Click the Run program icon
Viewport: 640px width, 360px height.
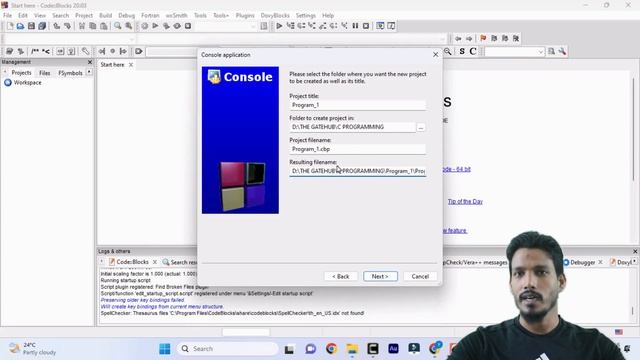pos(155,26)
